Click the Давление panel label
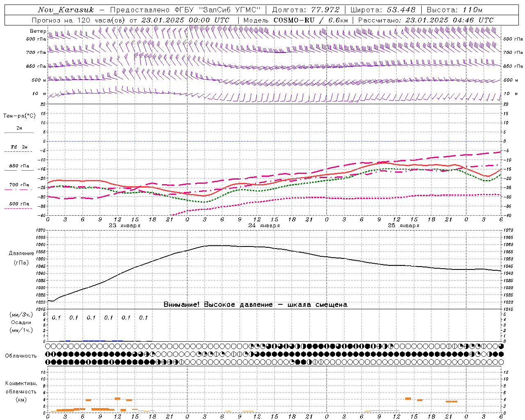Screen dimensions: 525x420 pos(21,253)
